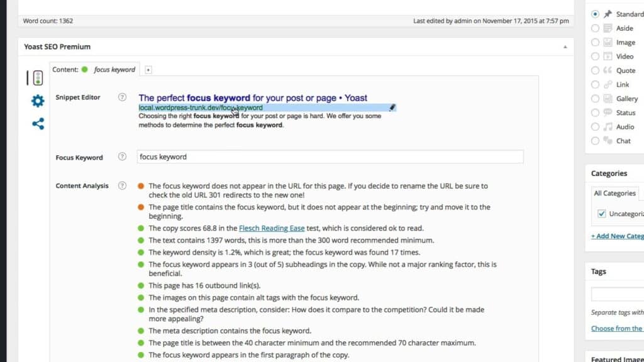Open the social share settings icon

click(38, 124)
